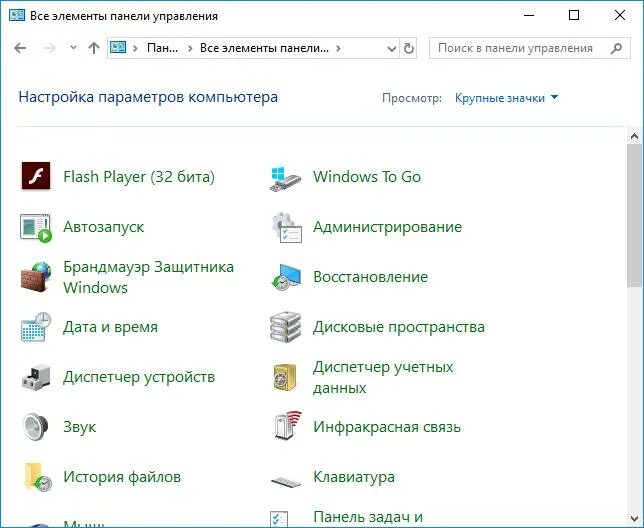Open the Автозапуск icon
The width and height of the screenshot is (644, 528).
[36, 227]
